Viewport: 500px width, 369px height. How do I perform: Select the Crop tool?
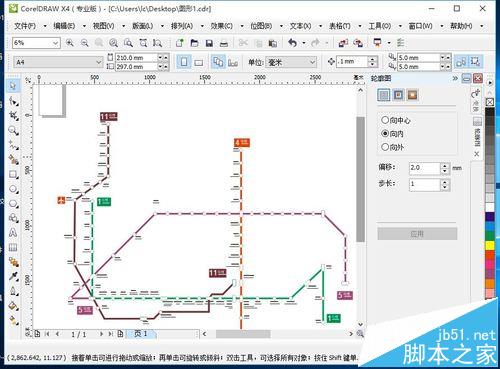pos(13,116)
